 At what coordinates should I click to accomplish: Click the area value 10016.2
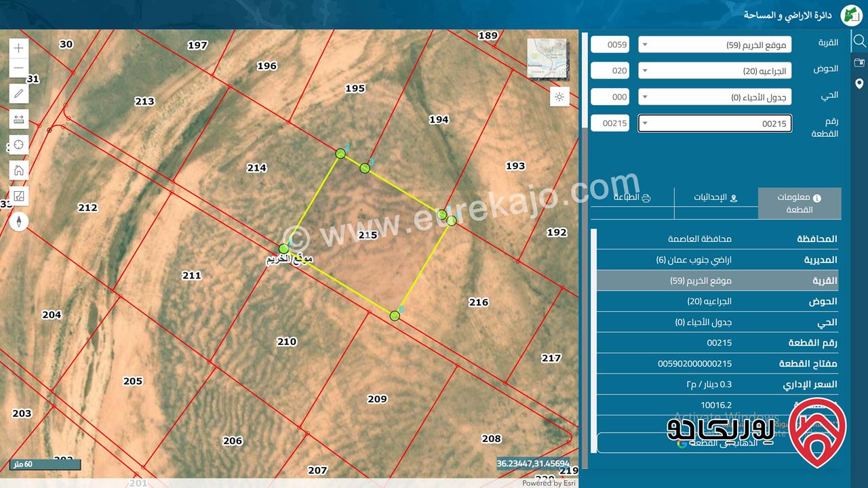click(716, 405)
